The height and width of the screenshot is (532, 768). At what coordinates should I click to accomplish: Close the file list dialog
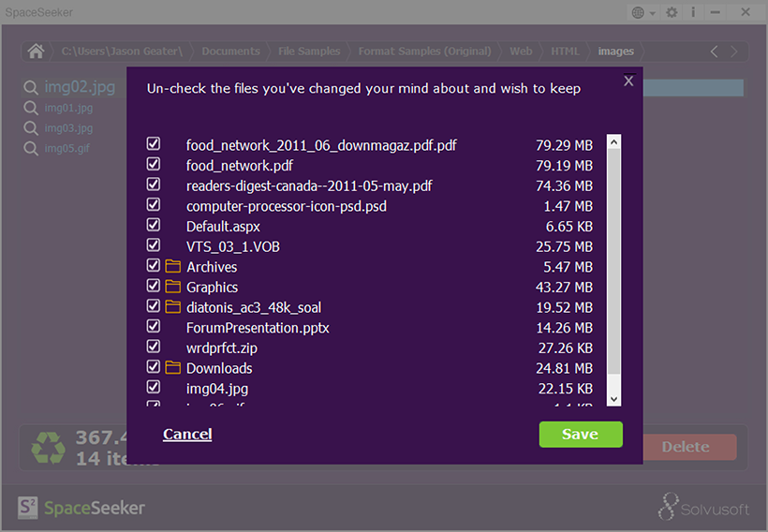(628, 81)
